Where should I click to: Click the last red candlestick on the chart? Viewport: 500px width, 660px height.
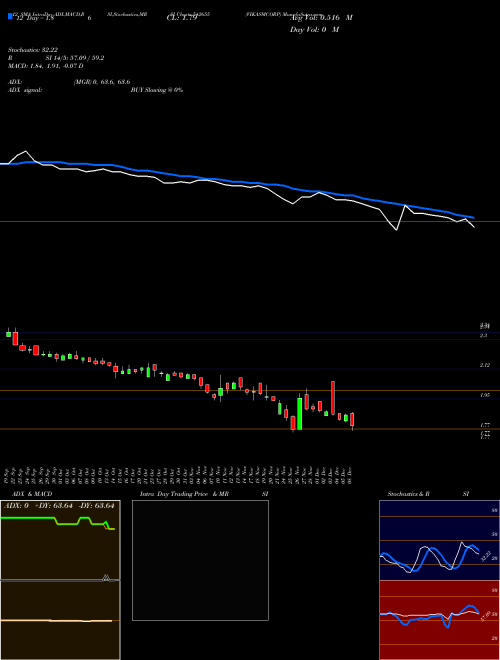[352, 420]
